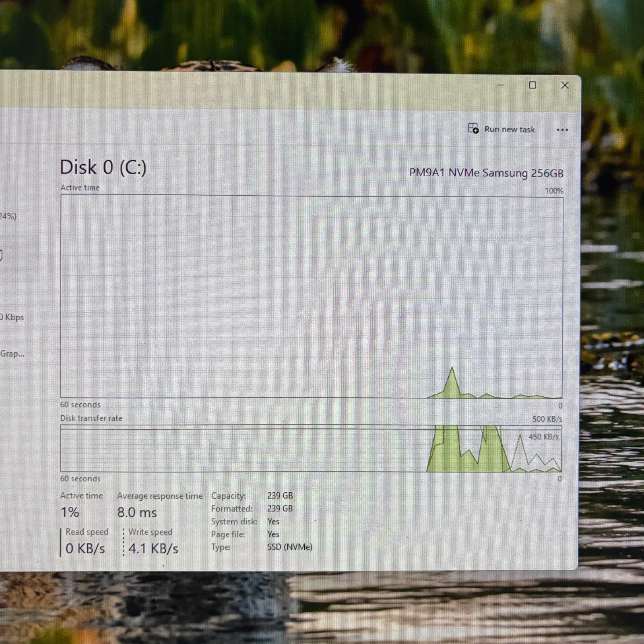
Task: Click the Task Manager title bar
Action: (242, 91)
